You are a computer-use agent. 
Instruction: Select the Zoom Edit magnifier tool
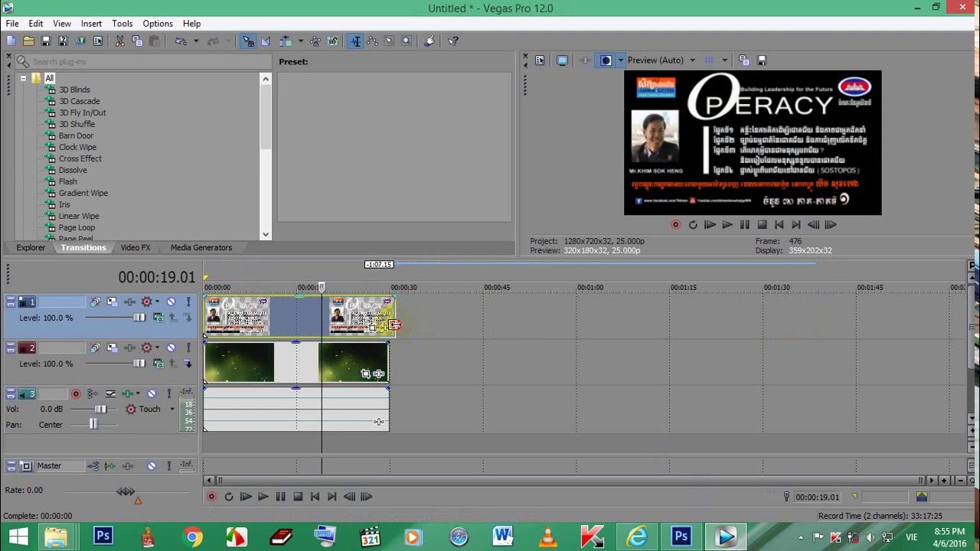tap(406, 41)
